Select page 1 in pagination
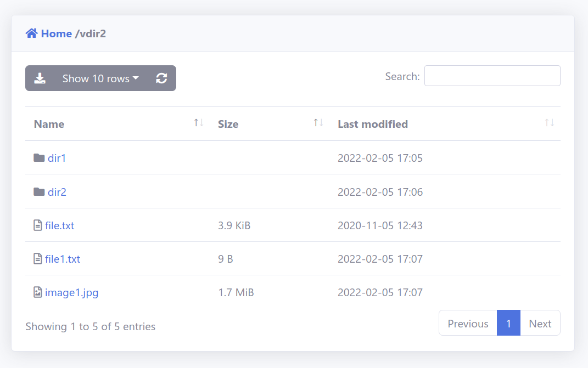The image size is (588, 368). pos(508,323)
